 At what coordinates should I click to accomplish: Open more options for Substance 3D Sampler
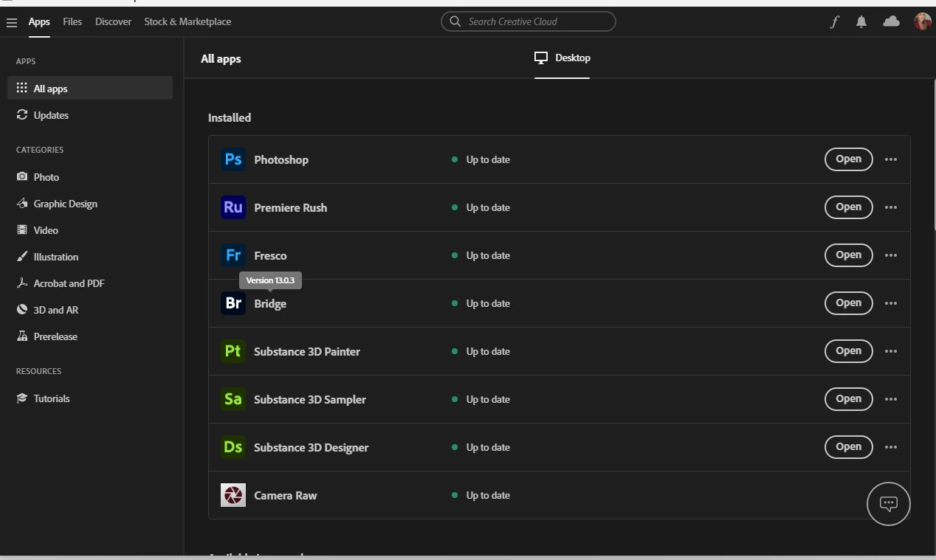[x=891, y=399]
